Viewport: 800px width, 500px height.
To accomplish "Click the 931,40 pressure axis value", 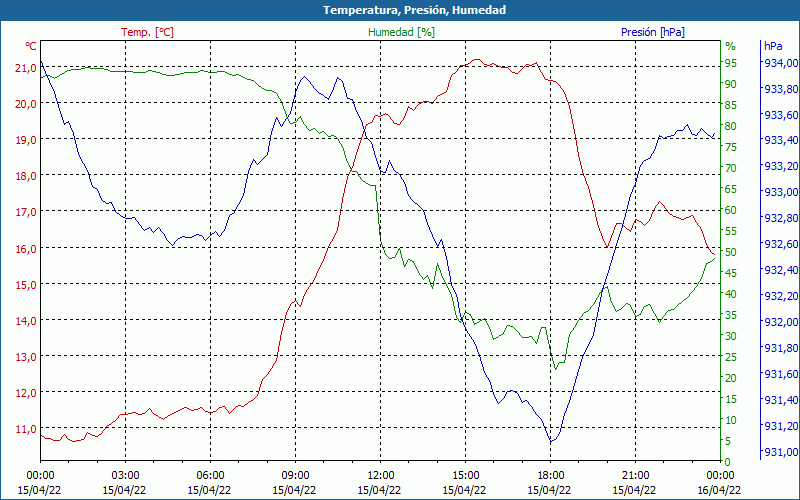I will (x=779, y=399).
